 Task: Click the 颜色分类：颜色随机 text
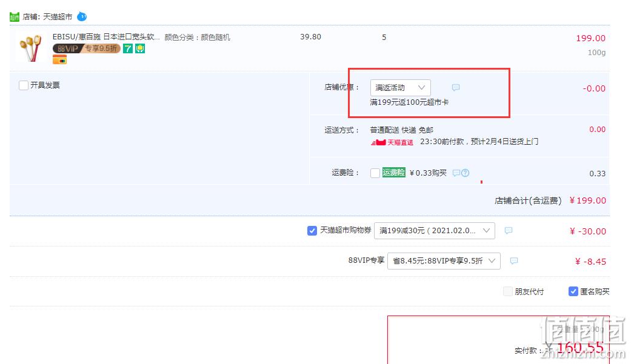[197, 38]
